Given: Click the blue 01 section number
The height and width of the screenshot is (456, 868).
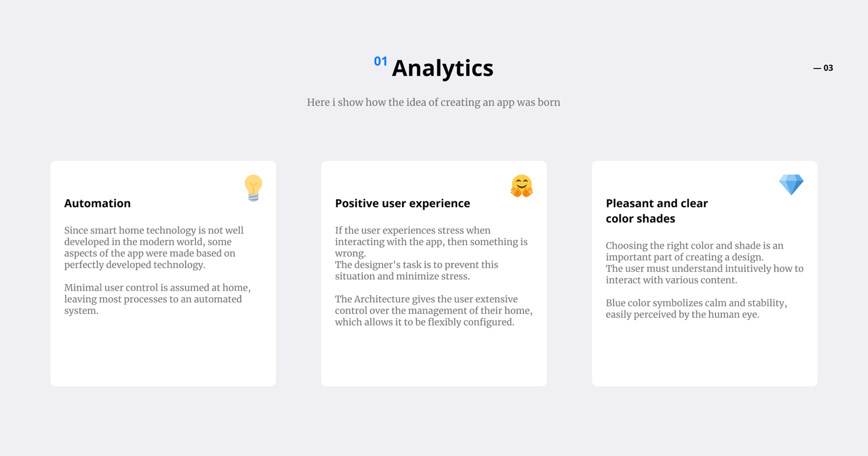Looking at the screenshot, I should [x=381, y=61].
